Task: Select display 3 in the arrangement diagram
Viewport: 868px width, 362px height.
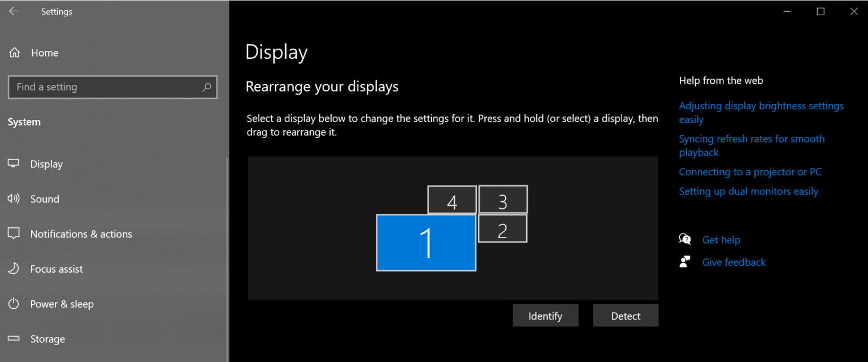Action: coord(502,199)
